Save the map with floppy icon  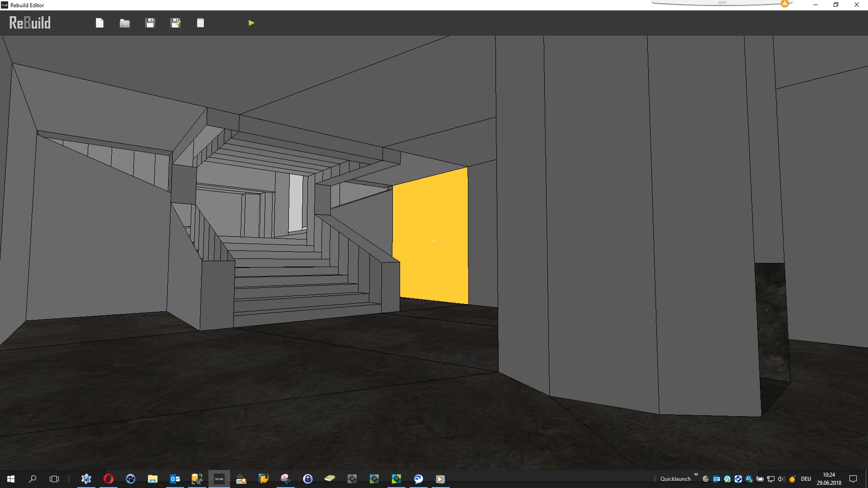click(x=150, y=23)
